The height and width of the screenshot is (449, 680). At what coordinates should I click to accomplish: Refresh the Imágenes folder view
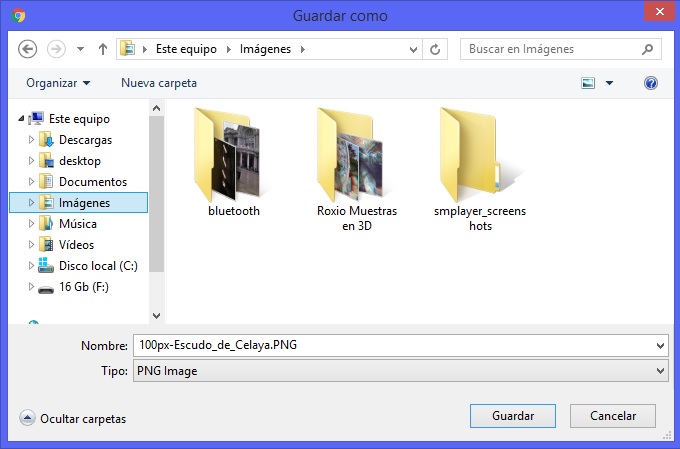pyautogui.click(x=436, y=48)
